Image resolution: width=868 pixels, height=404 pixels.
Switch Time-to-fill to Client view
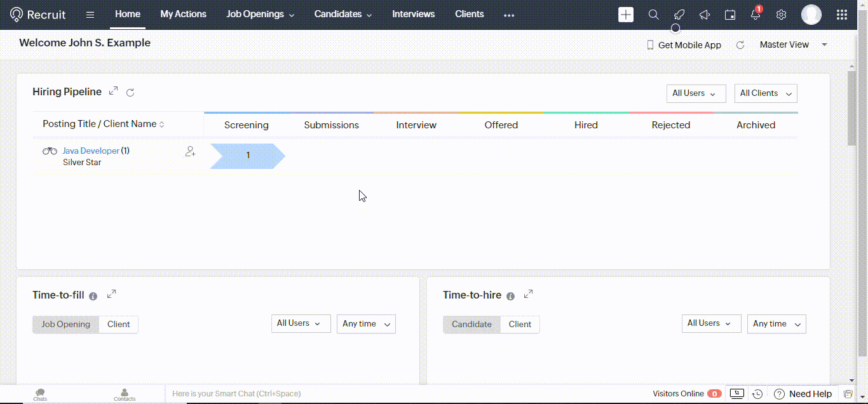point(118,324)
